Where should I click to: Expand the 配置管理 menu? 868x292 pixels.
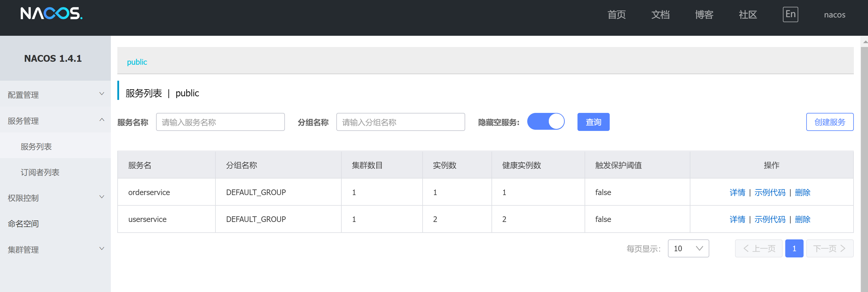[x=56, y=95]
